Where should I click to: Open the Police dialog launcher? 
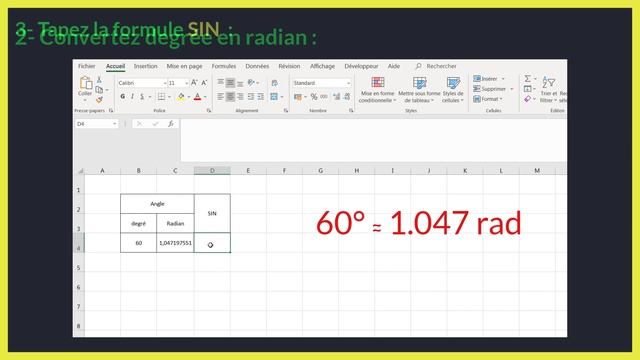coord(209,111)
